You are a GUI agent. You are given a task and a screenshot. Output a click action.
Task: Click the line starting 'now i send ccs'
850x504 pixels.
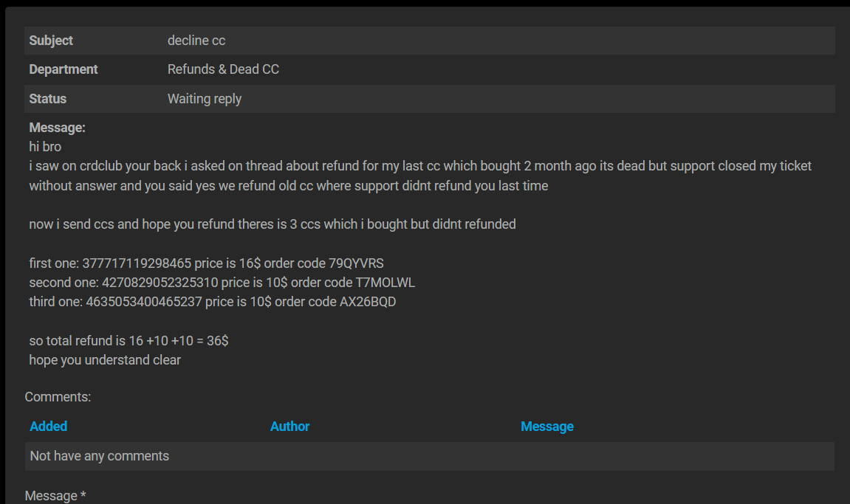pos(272,224)
